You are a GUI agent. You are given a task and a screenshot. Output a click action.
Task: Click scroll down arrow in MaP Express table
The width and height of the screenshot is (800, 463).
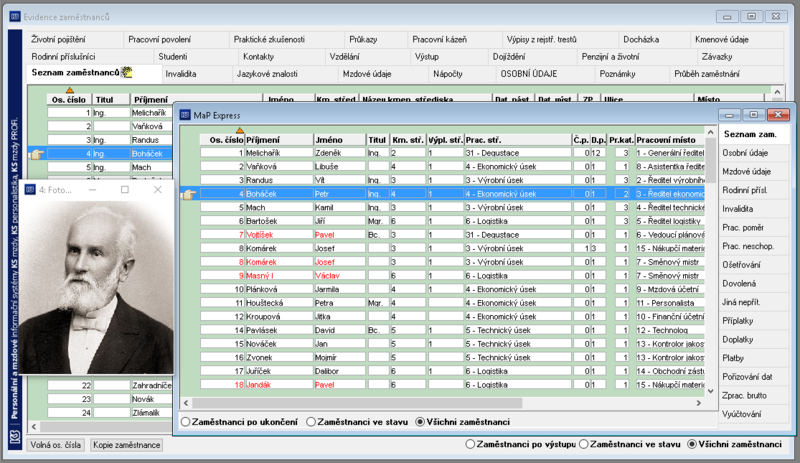click(x=710, y=392)
